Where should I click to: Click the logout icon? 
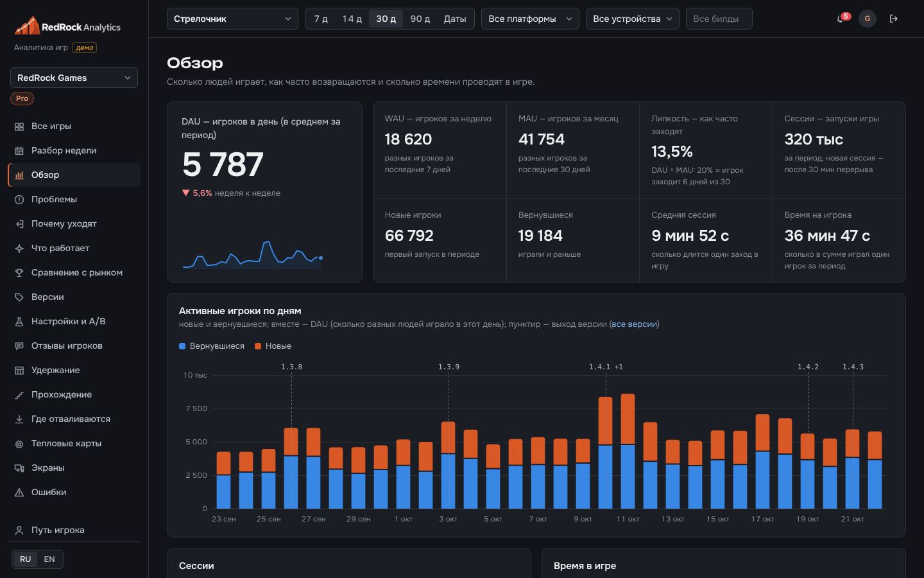893,19
